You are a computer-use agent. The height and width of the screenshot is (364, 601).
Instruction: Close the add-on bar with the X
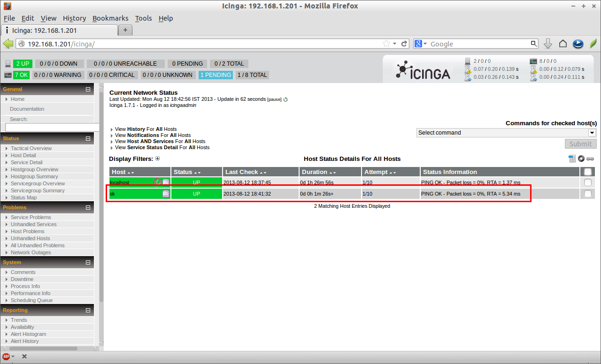tap(24, 356)
